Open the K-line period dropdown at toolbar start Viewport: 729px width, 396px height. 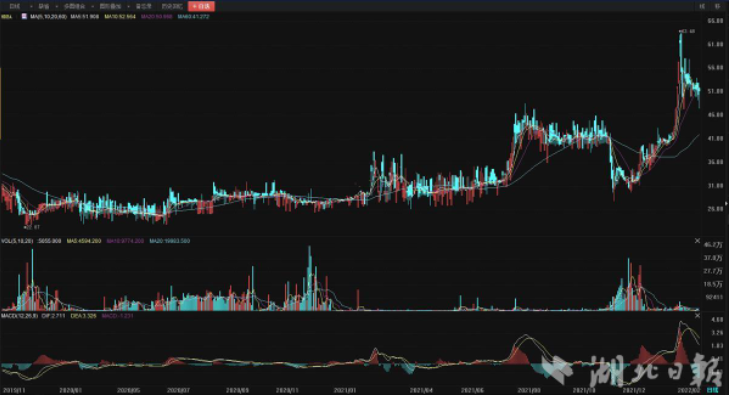(x=15, y=7)
